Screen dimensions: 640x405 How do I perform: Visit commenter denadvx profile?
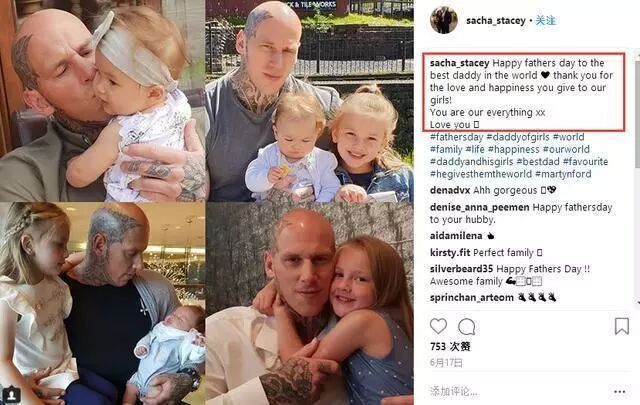[450, 191]
